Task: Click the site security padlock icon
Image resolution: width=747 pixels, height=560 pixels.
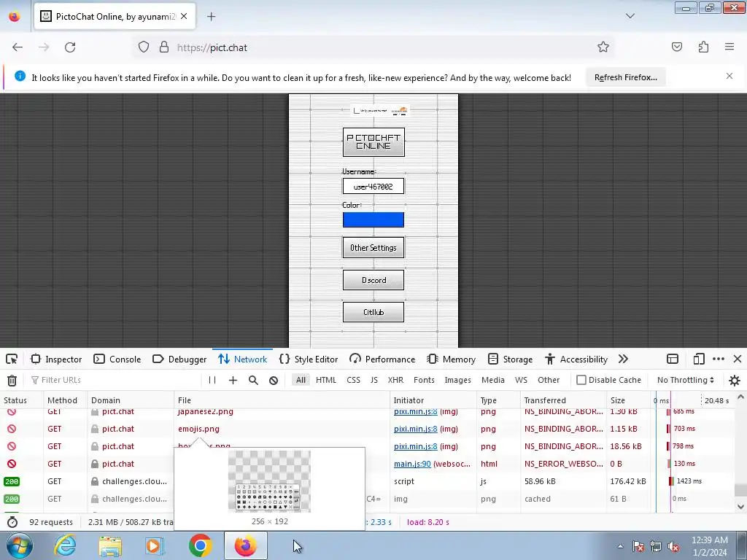Action: [x=164, y=47]
